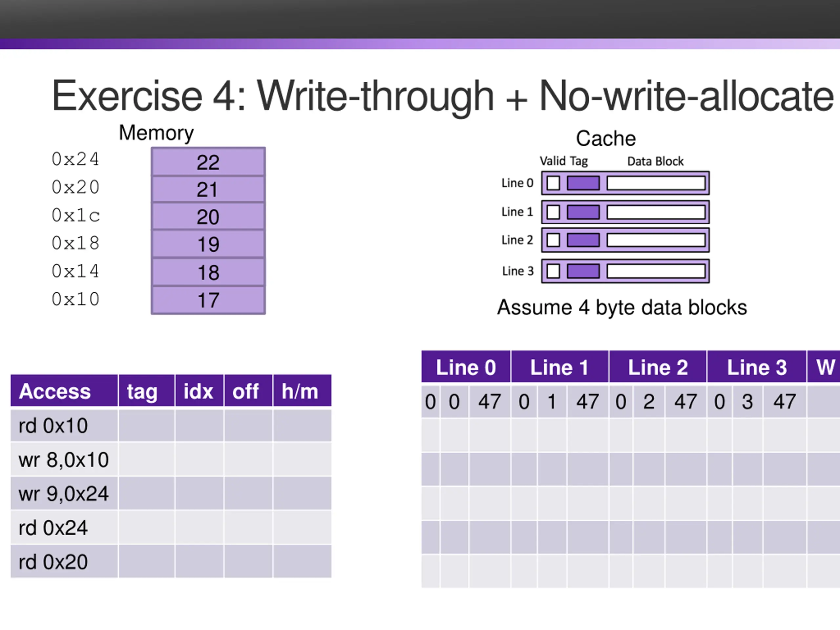This screenshot has width=840, height=630.
Task: Click the Line 3 valid bit checkbox
Action: tap(553, 271)
